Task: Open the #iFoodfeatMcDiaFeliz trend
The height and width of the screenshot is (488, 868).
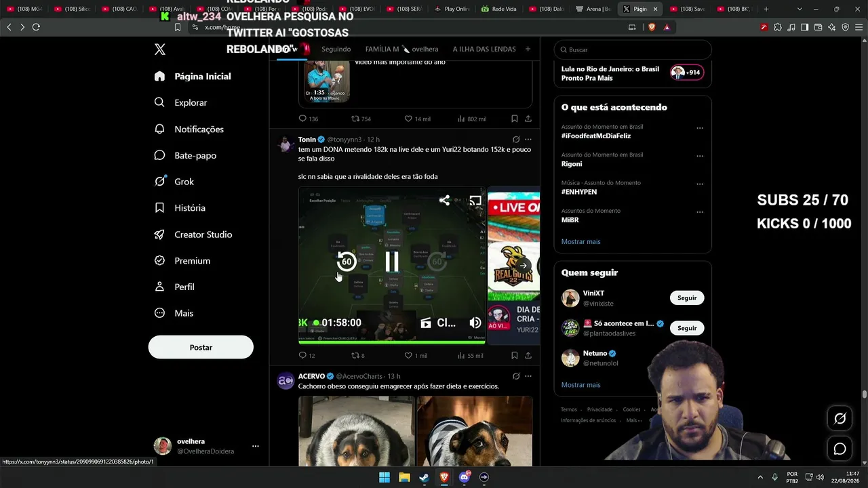Action: (596, 136)
